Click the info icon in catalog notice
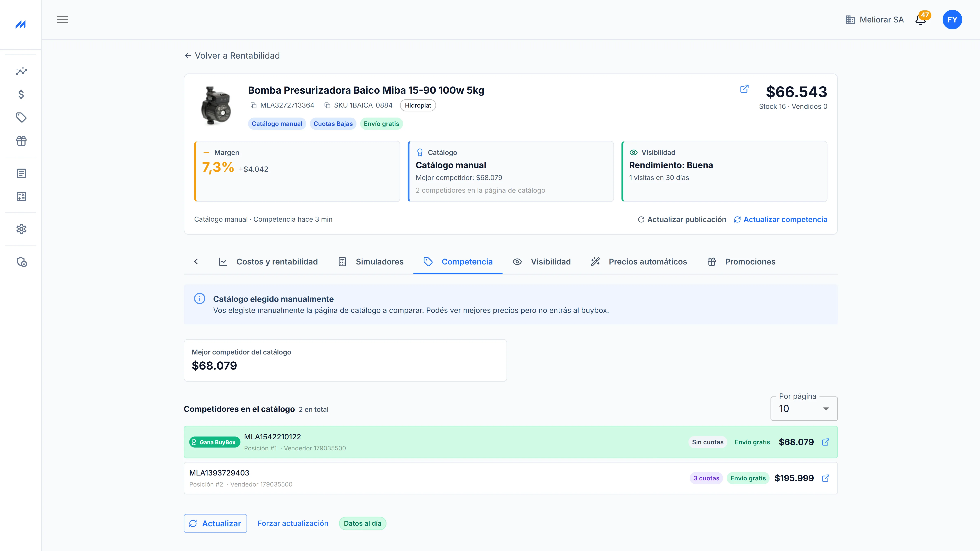This screenshot has height=551, width=980. click(x=199, y=299)
